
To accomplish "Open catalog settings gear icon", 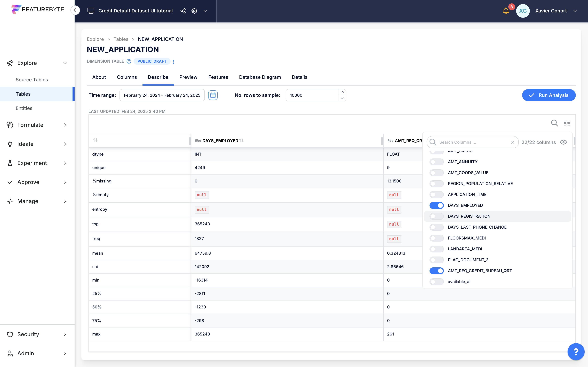I will pos(194,11).
